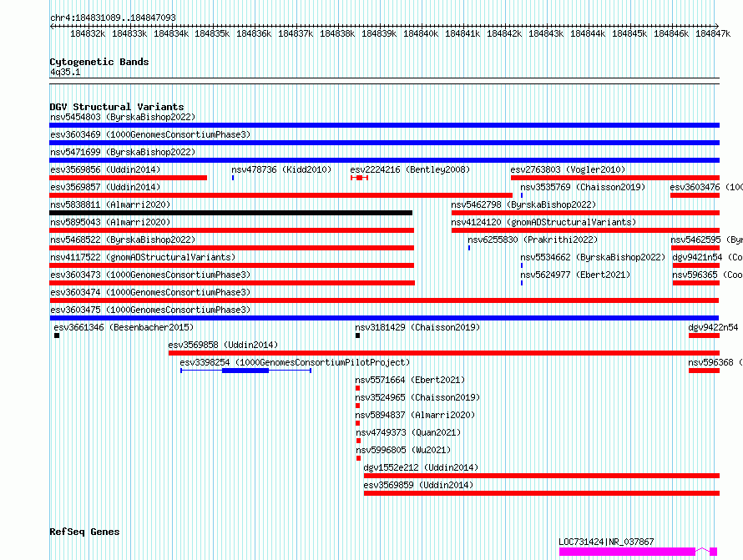Click the Cytogenetic Bands track title
This screenshot has width=743, height=560.
click(99, 62)
